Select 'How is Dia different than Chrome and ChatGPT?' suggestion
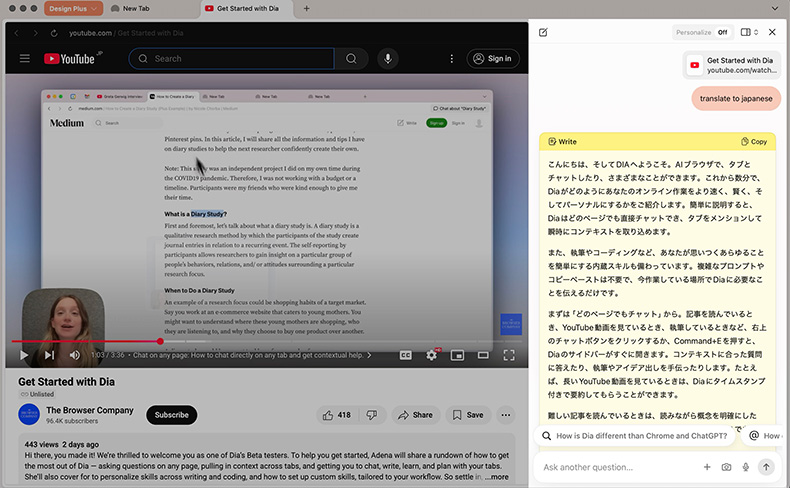The width and height of the screenshot is (790, 488). [636, 436]
